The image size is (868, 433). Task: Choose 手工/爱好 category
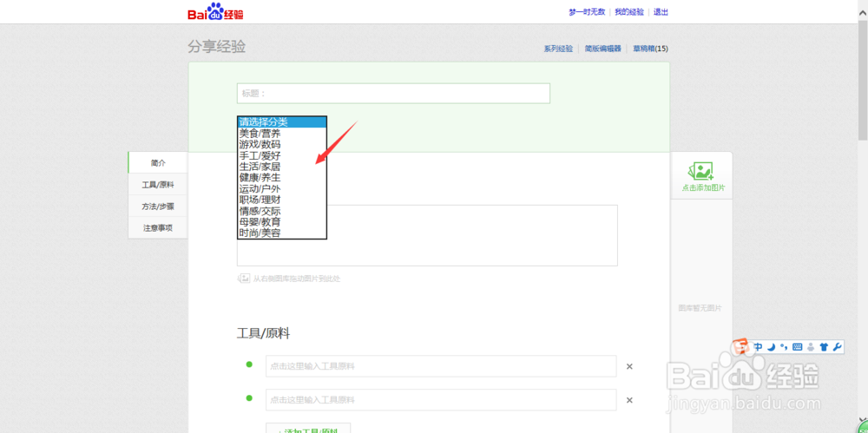pos(282,155)
